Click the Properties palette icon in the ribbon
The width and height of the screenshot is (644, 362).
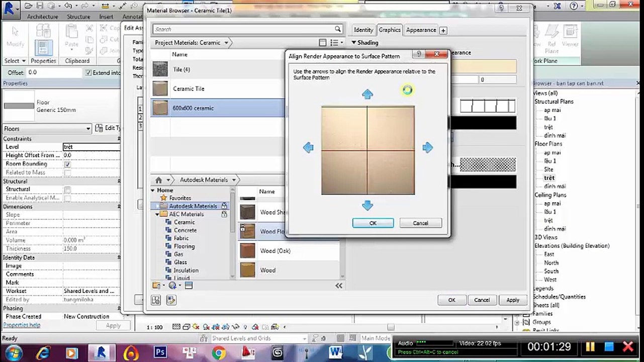(43, 47)
